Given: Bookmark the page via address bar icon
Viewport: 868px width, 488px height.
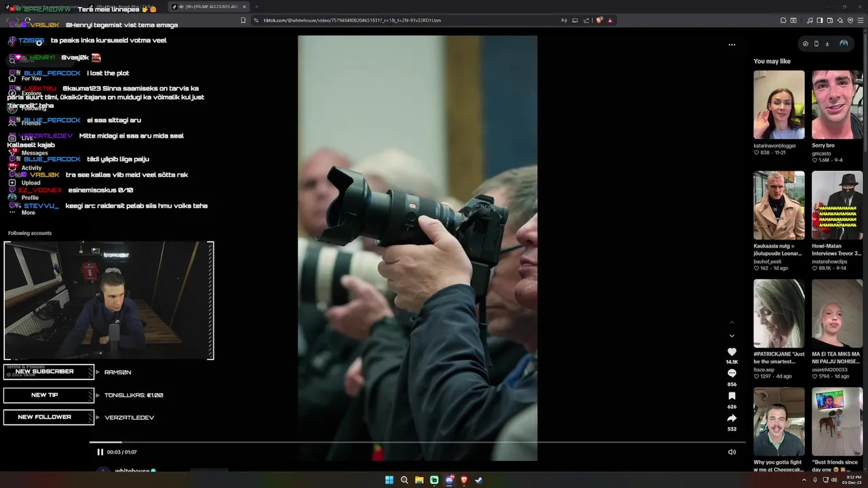Looking at the screenshot, I should pyautogui.click(x=243, y=20).
